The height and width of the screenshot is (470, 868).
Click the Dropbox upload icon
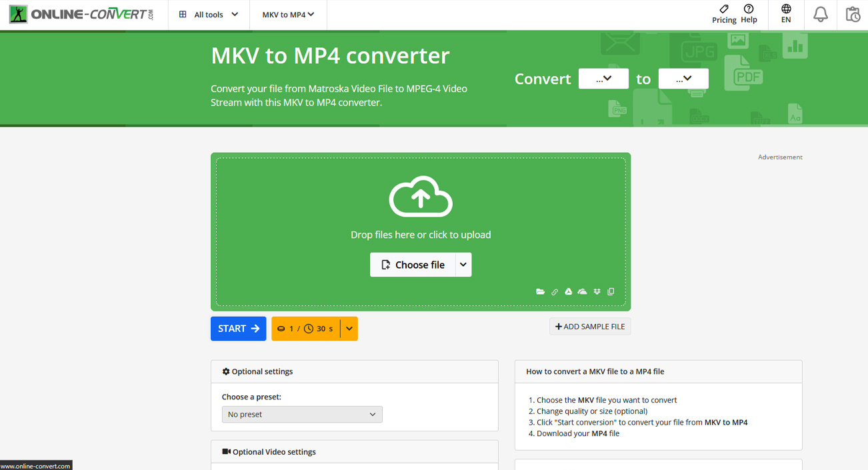[597, 292]
